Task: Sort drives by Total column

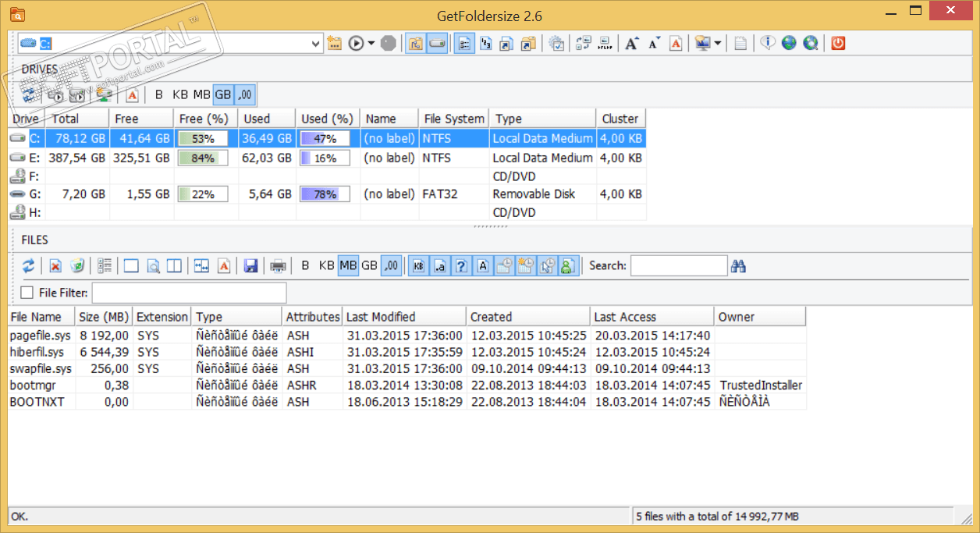Action: 76,119
